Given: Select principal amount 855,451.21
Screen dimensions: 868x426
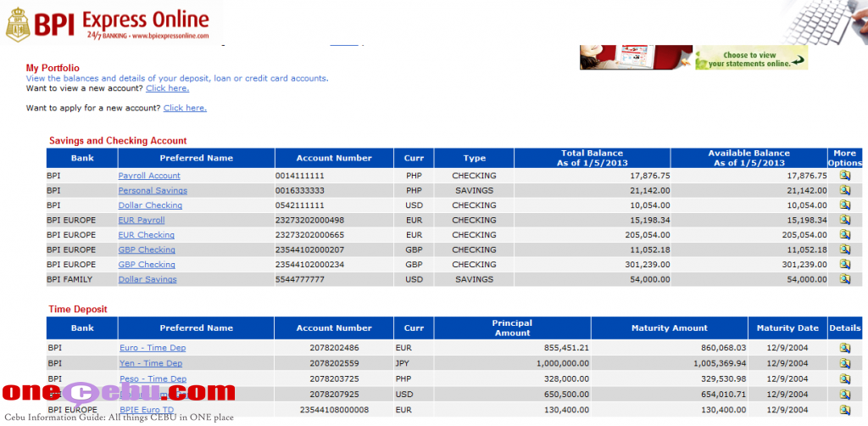Looking at the screenshot, I should point(566,348).
